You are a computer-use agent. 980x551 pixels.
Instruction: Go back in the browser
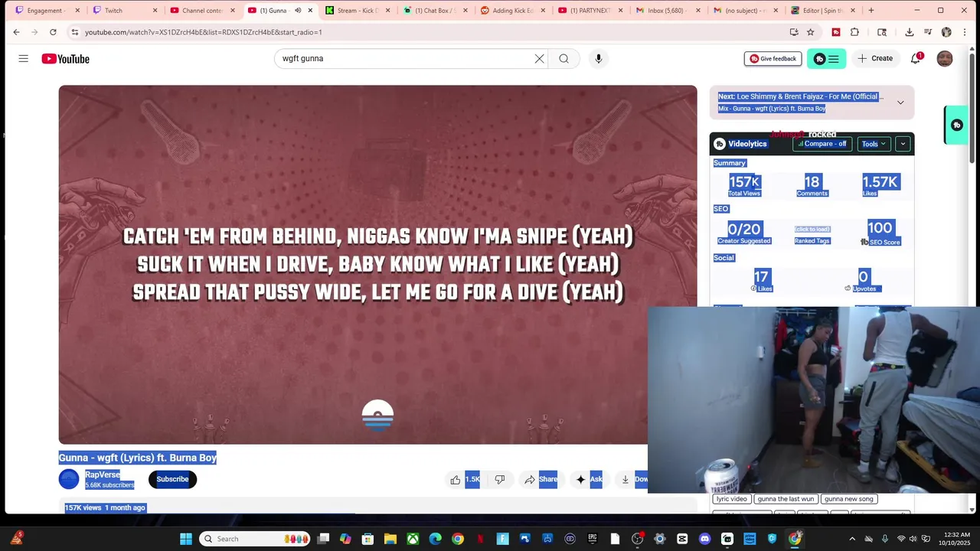click(16, 32)
